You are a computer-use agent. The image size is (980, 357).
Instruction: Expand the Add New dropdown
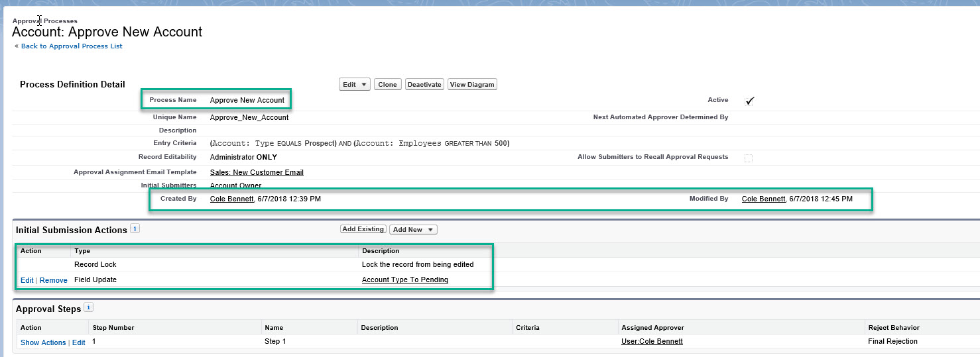click(413, 229)
